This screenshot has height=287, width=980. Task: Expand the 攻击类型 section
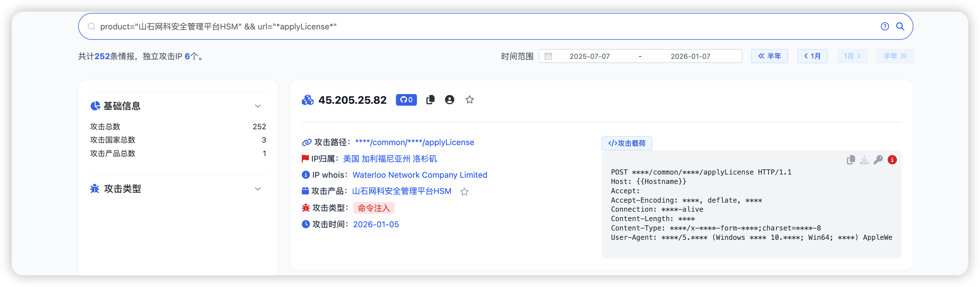click(258, 189)
